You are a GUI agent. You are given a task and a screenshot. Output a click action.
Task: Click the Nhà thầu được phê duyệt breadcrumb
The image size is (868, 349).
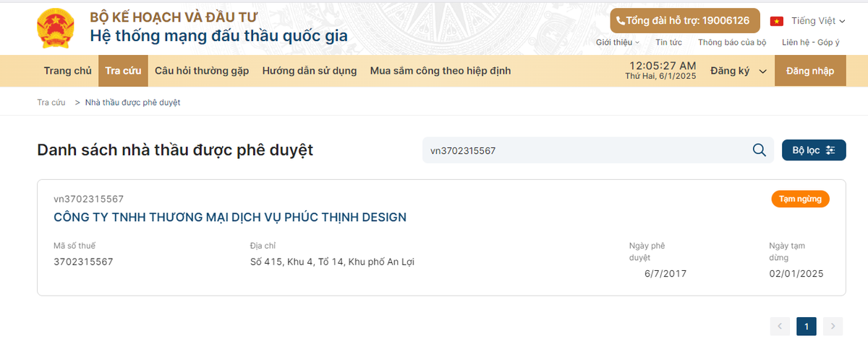132,103
